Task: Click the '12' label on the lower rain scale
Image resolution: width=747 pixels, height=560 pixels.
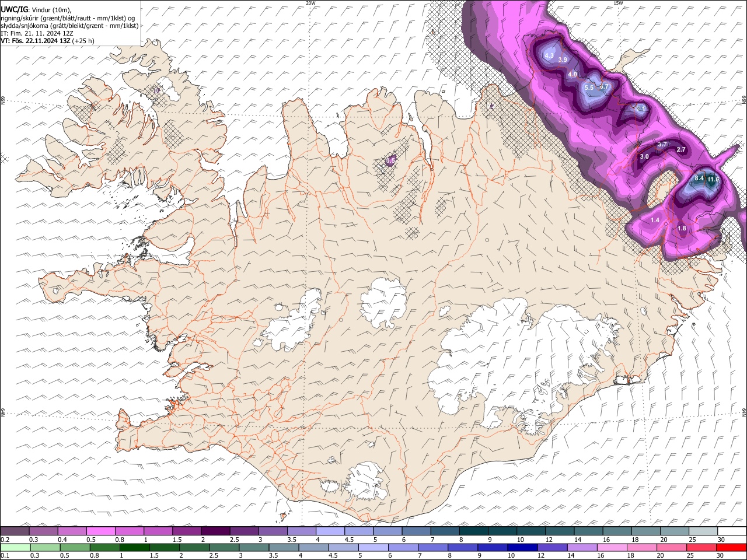Action: (x=540, y=556)
